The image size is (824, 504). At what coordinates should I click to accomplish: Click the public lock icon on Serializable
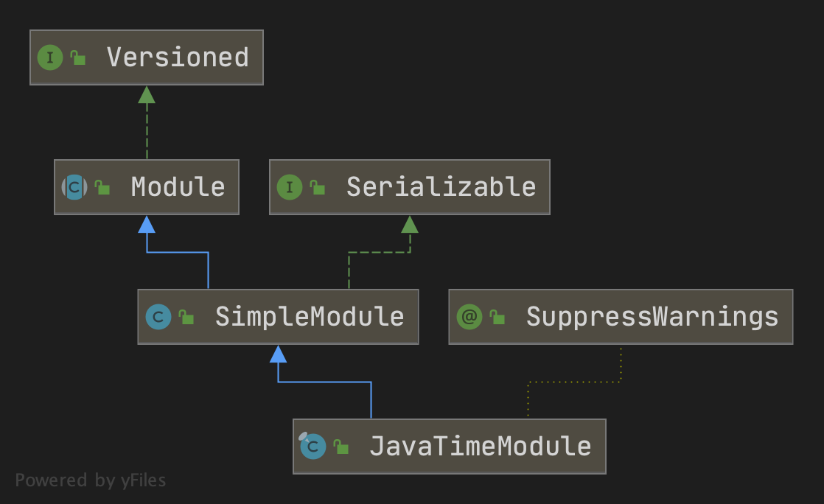(318, 187)
